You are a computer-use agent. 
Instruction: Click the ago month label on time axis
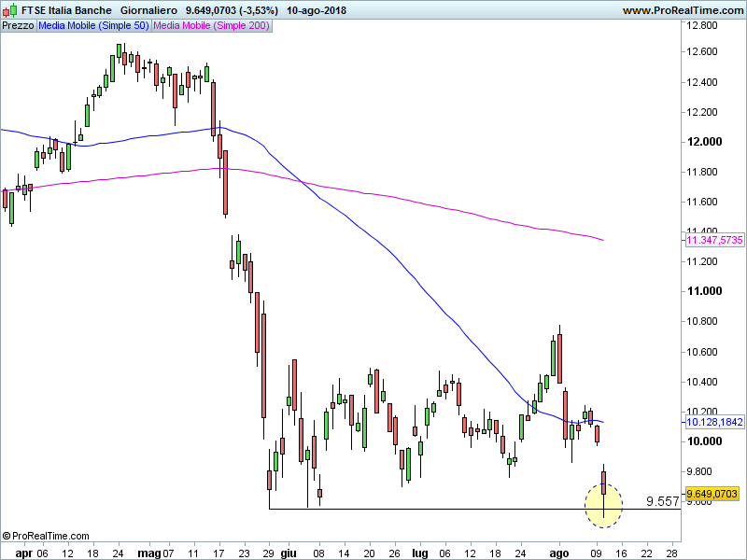click(558, 553)
